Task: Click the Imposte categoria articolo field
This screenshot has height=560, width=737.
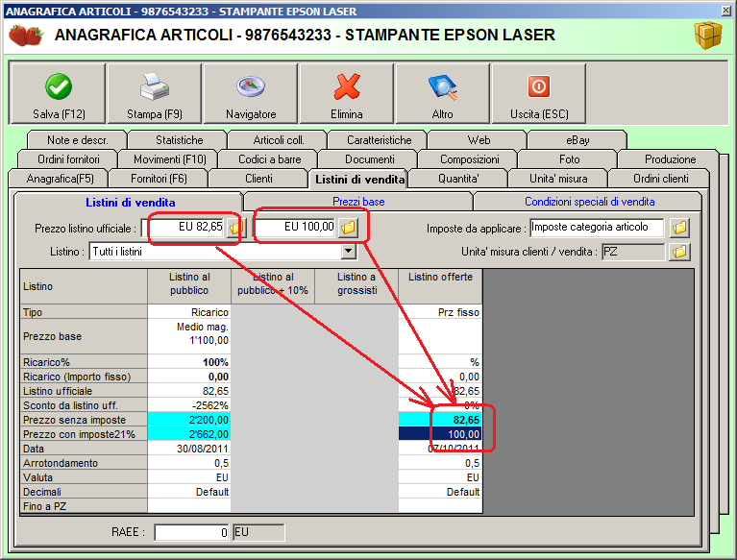Action: (x=597, y=228)
